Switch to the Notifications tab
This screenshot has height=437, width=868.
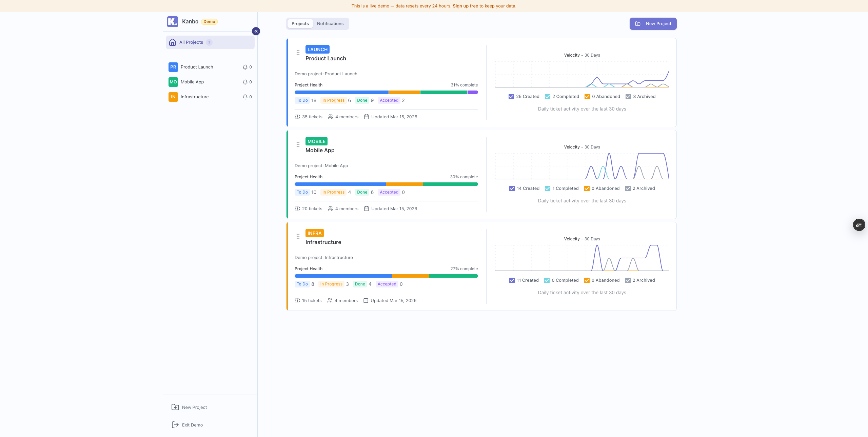coord(330,23)
